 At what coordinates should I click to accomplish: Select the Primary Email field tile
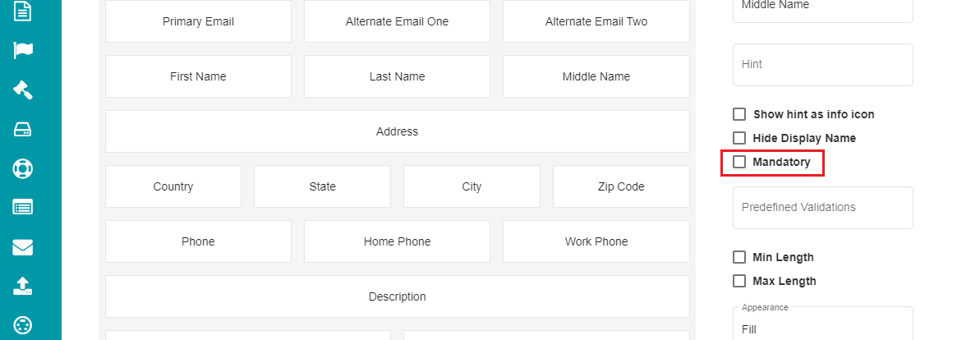[x=198, y=21]
